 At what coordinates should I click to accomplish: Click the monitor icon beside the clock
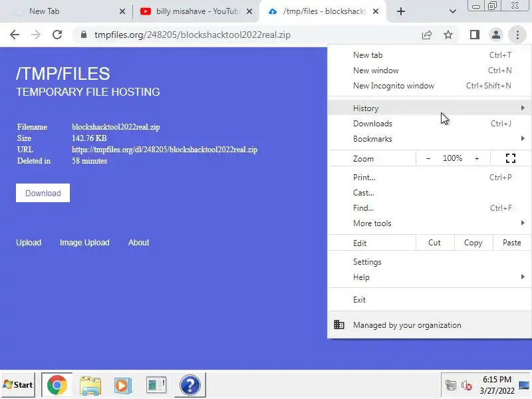(524, 386)
